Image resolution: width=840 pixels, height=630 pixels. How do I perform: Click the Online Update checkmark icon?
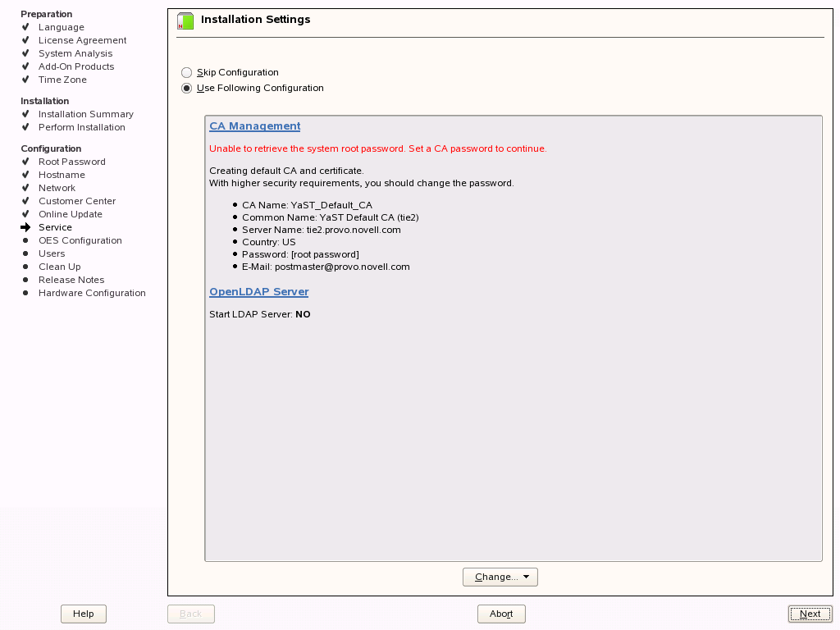(x=25, y=214)
